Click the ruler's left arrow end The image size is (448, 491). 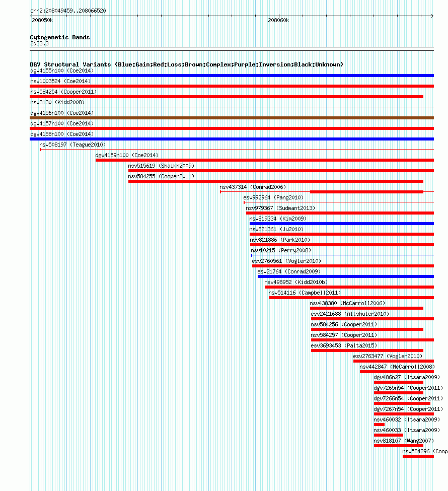point(31,16)
